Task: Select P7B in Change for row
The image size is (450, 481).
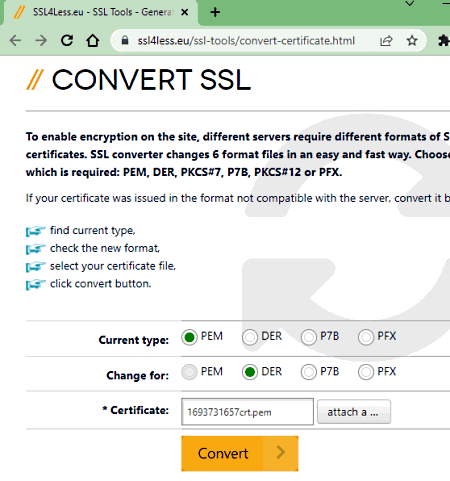Action: coord(308,372)
